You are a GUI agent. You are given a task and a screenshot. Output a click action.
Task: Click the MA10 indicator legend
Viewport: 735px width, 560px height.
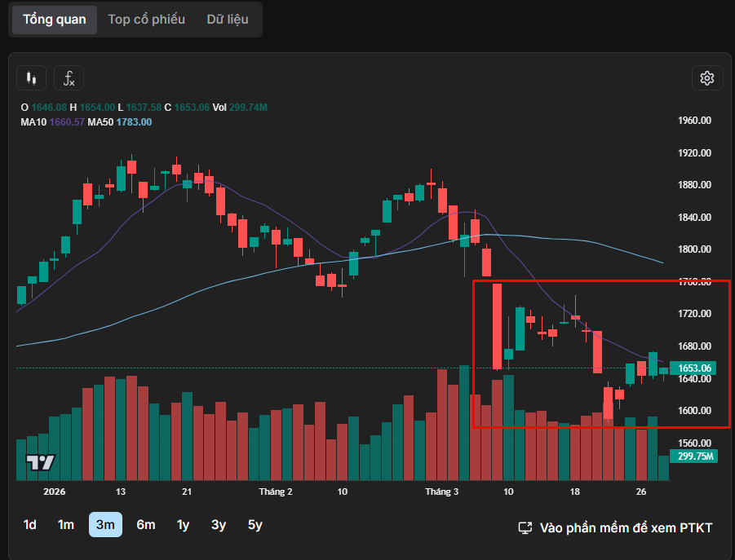pyautogui.click(x=52, y=122)
